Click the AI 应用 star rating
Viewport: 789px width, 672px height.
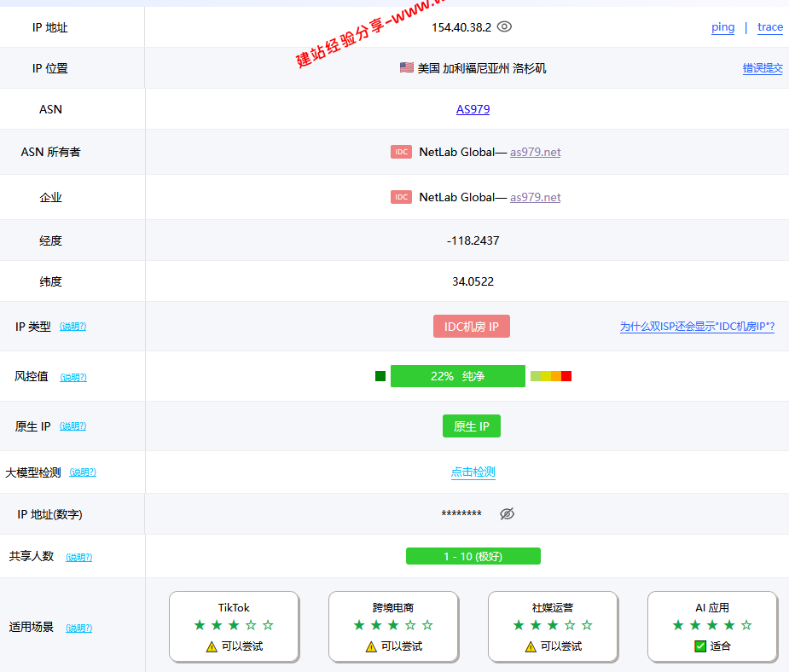[x=712, y=625]
